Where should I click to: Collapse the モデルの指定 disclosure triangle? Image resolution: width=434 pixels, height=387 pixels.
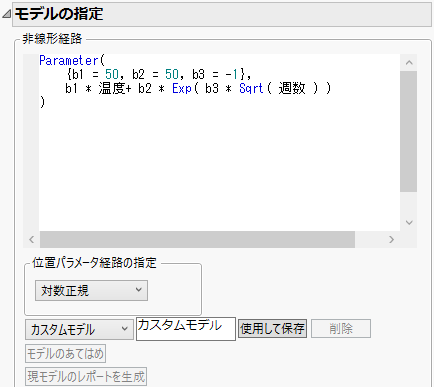6,14
